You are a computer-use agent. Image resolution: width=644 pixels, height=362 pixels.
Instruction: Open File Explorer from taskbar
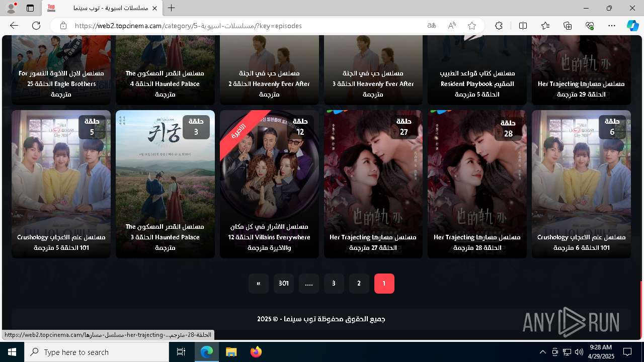[x=231, y=352]
